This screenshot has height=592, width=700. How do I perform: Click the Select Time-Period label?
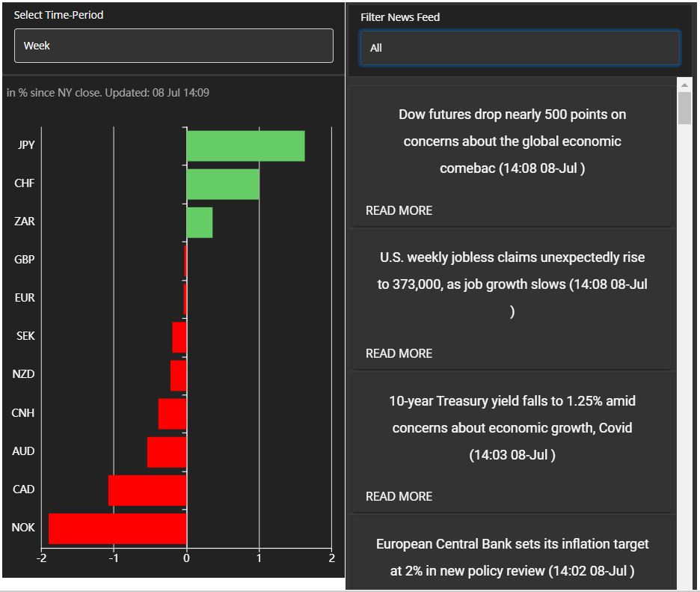click(x=58, y=15)
